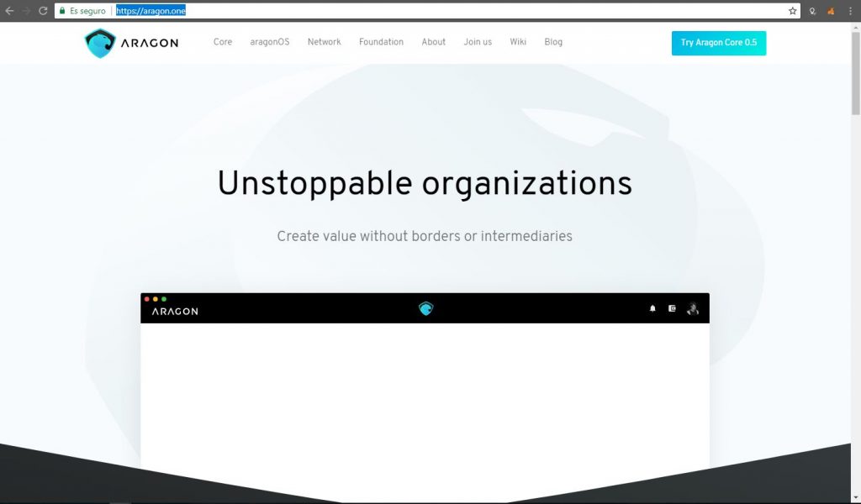Image resolution: width=861 pixels, height=504 pixels.
Task: Visit the Foundation page
Action: (381, 42)
